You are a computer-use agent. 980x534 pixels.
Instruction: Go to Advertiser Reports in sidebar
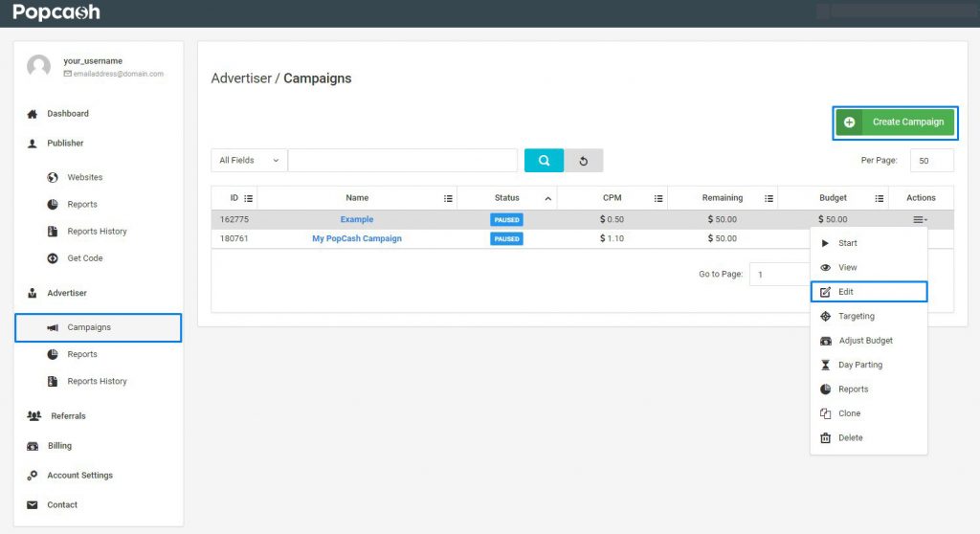click(x=82, y=354)
